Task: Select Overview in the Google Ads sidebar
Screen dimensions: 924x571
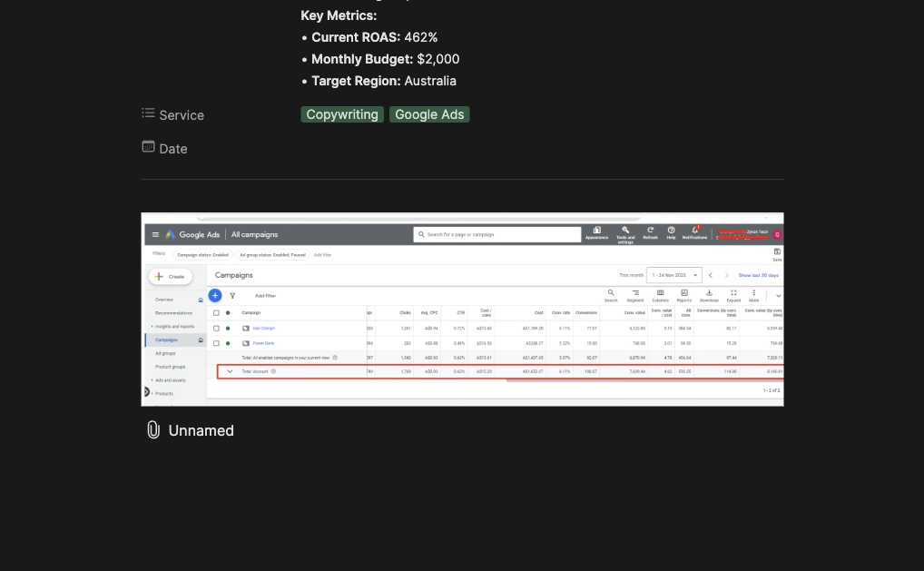Action: pyautogui.click(x=164, y=300)
